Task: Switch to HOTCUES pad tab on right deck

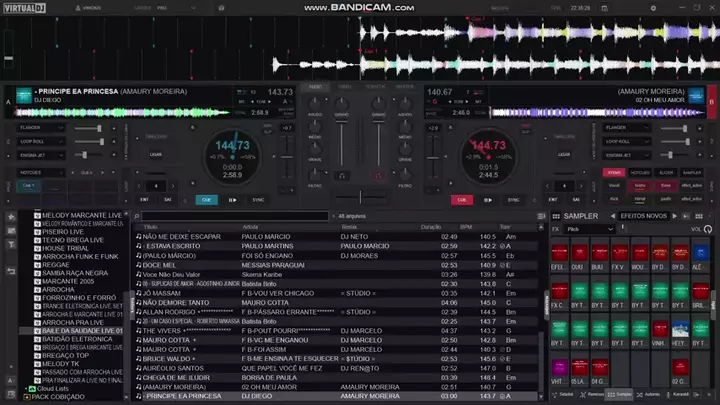Action: tap(639, 172)
